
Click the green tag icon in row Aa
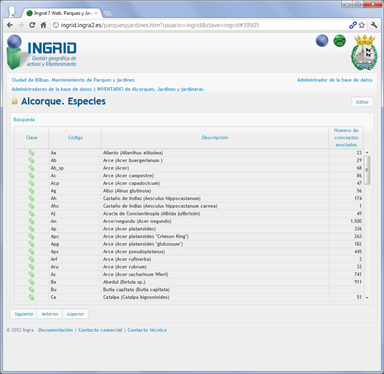click(31, 153)
